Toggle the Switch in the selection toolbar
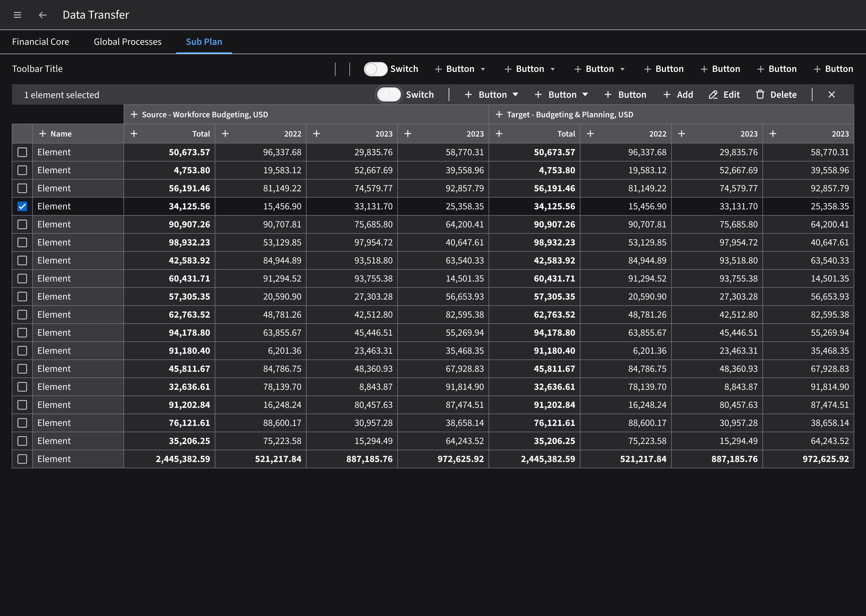 coord(389,95)
